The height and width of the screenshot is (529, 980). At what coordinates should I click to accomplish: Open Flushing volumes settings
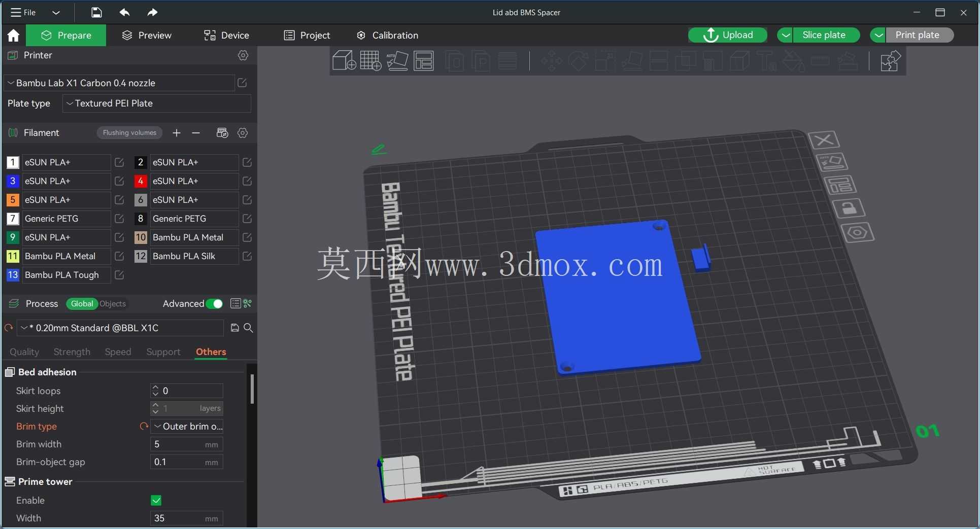click(x=129, y=133)
